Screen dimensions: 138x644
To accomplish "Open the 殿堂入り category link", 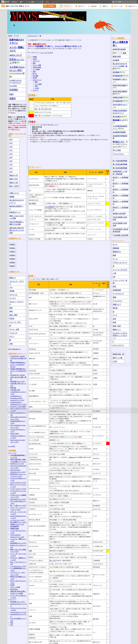I will click(13, 278).
